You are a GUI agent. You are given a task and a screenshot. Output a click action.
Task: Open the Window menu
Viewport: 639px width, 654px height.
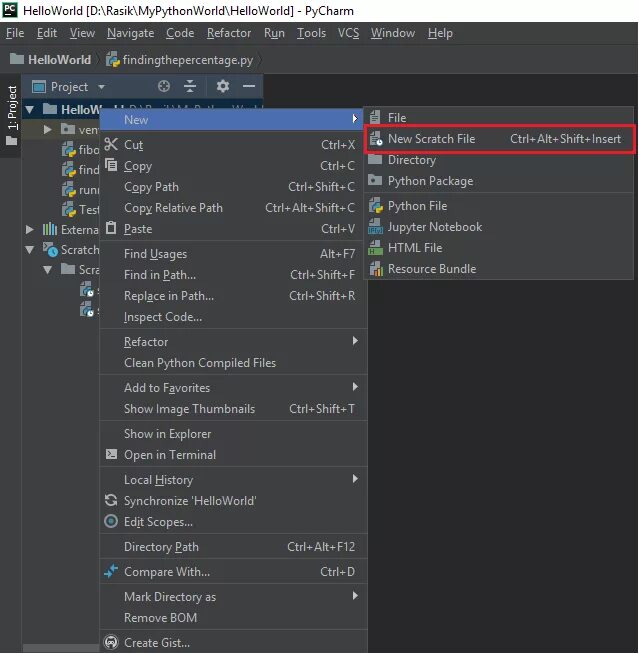click(x=393, y=33)
